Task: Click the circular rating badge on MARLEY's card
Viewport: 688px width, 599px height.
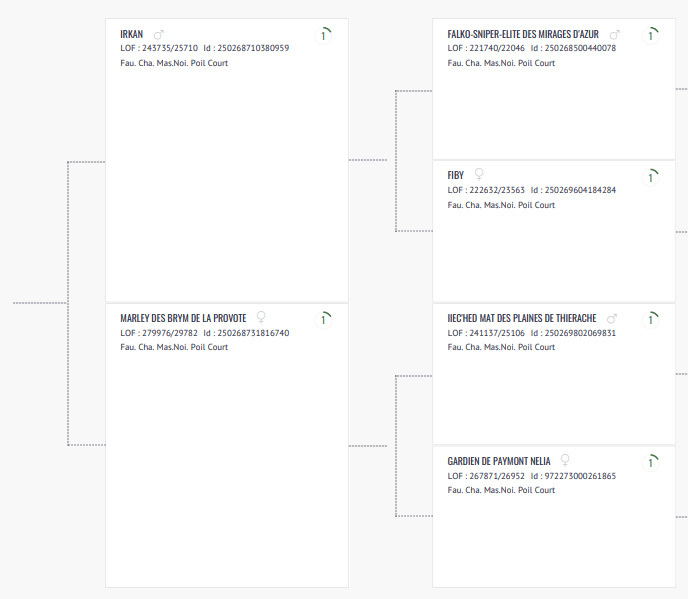Action: 324,319
